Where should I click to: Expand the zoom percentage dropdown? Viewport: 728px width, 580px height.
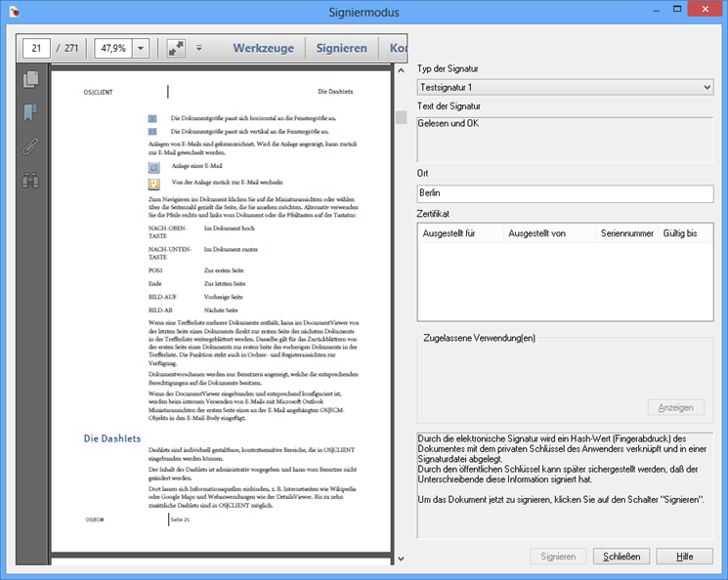pos(140,48)
